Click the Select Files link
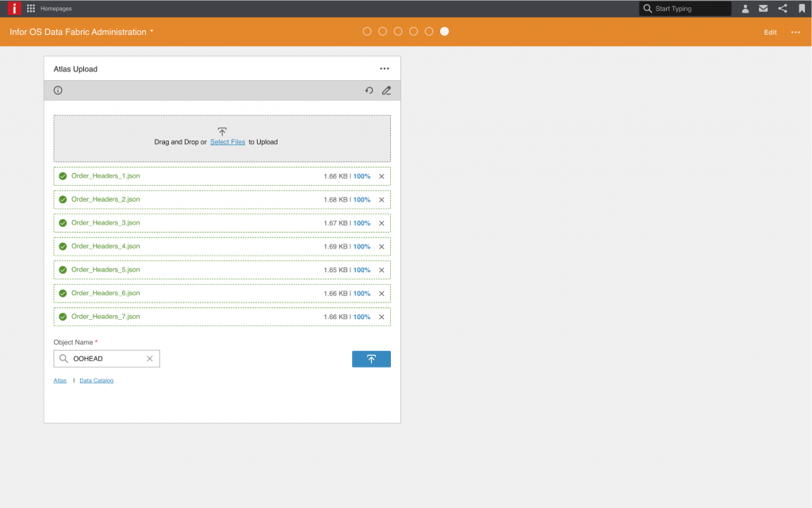 coord(228,142)
